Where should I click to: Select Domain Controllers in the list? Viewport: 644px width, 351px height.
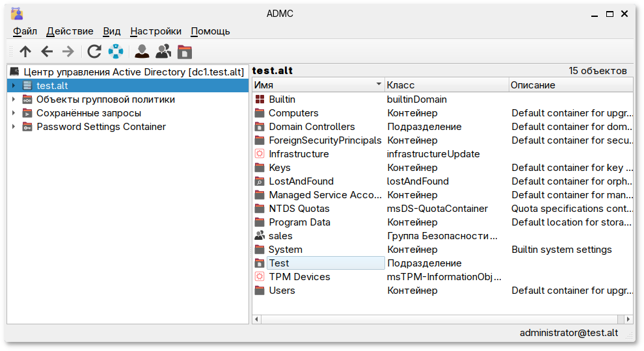312,127
